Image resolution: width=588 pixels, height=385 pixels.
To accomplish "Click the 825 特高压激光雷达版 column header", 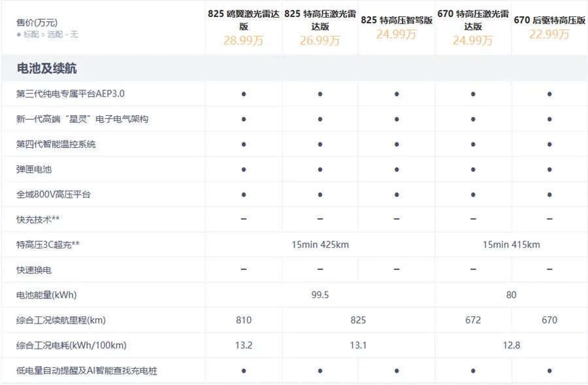I will pos(320,20).
